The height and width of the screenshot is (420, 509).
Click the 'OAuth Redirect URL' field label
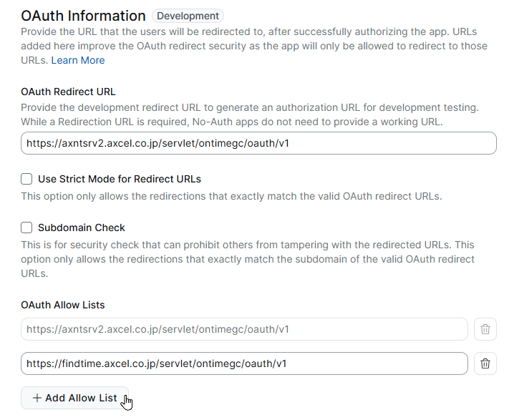68,92
